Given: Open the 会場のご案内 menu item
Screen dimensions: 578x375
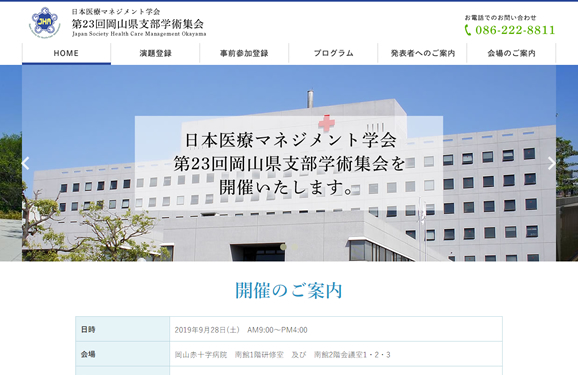Looking at the screenshot, I should coord(511,53).
